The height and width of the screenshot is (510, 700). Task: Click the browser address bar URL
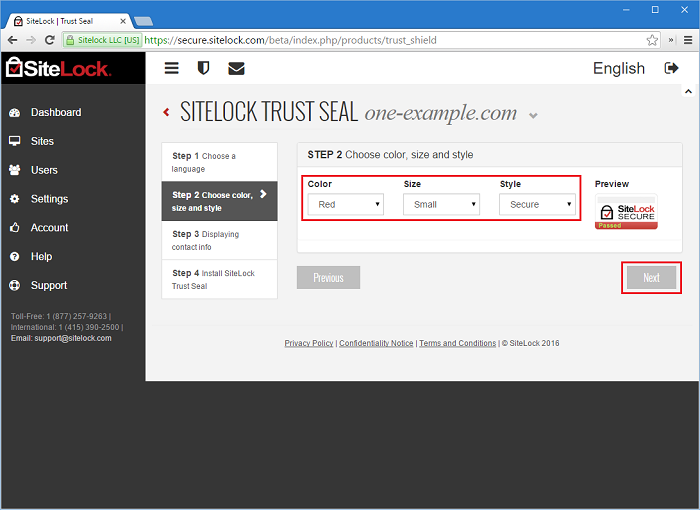point(290,40)
